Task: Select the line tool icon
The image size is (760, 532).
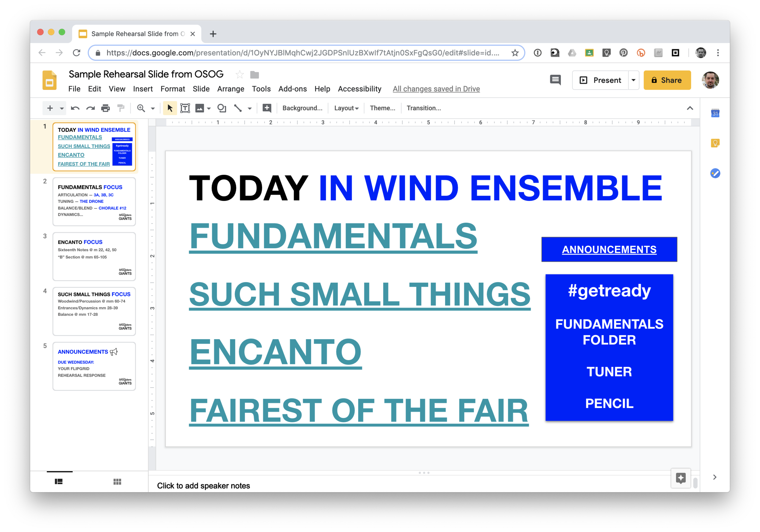Action: click(x=238, y=108)
